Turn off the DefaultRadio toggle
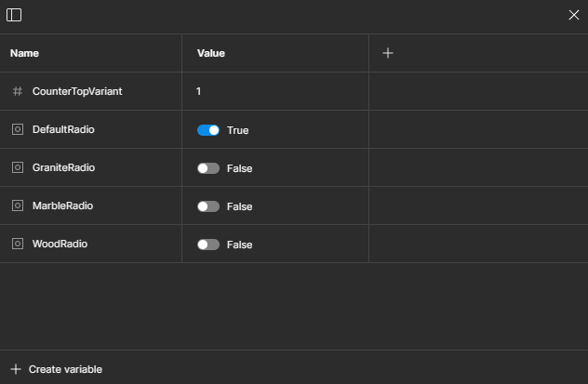This screenshot has height=384, width=588. (x=208, y=130)
